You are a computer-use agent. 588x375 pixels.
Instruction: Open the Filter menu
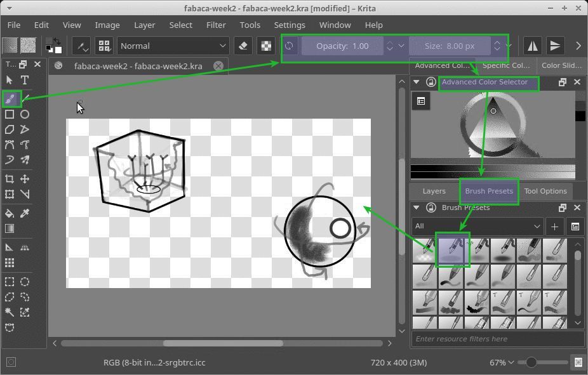tap(216, 25)
